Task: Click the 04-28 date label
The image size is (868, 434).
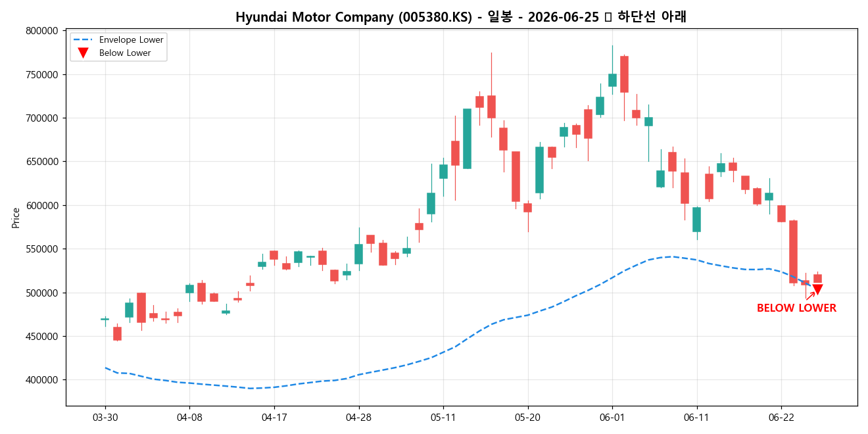Action: [358, 418]
